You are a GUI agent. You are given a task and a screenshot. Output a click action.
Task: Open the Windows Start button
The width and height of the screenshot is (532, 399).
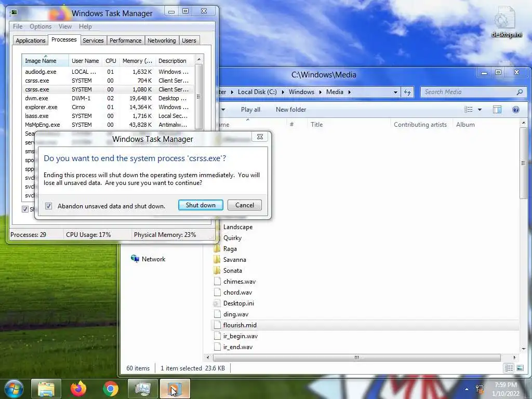pyautogui.click(x=14, y=389)
